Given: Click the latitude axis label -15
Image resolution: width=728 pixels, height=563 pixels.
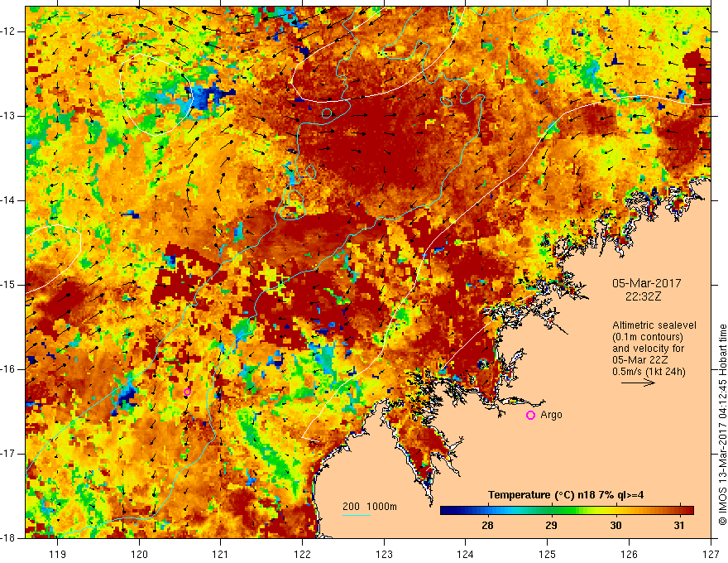Looking at the screenshot, I should point(8,285).
